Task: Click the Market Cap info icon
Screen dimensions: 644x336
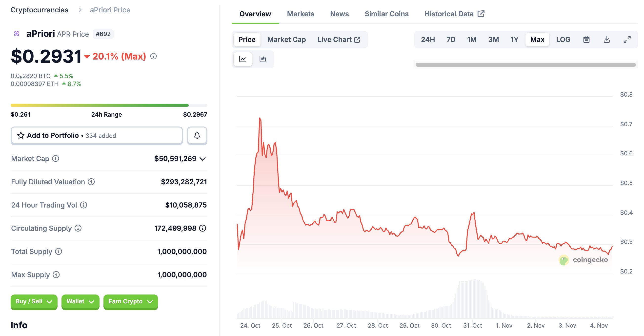Action: [56, 159]
